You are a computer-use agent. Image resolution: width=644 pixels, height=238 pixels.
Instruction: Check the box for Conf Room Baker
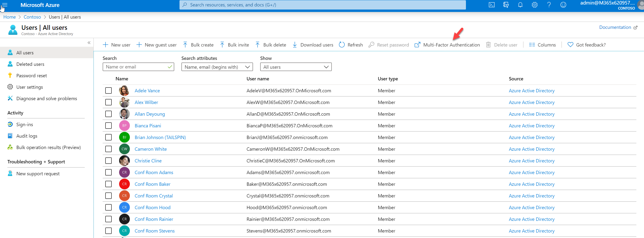pos(109,184)
